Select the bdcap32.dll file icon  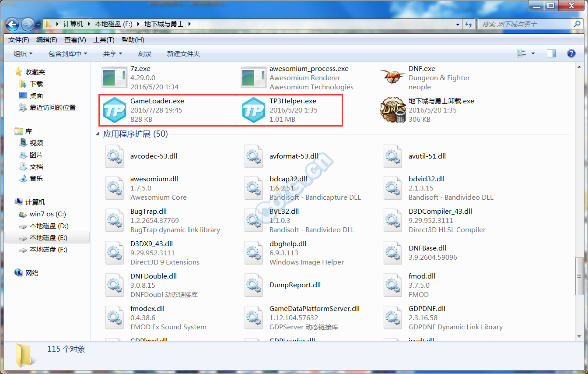254,188
